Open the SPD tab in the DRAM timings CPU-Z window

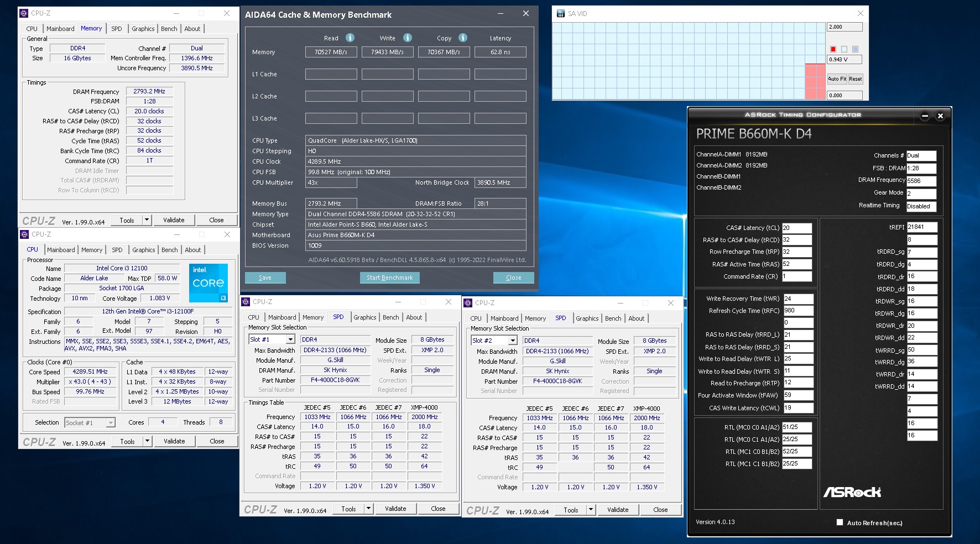tap(117, 29)
